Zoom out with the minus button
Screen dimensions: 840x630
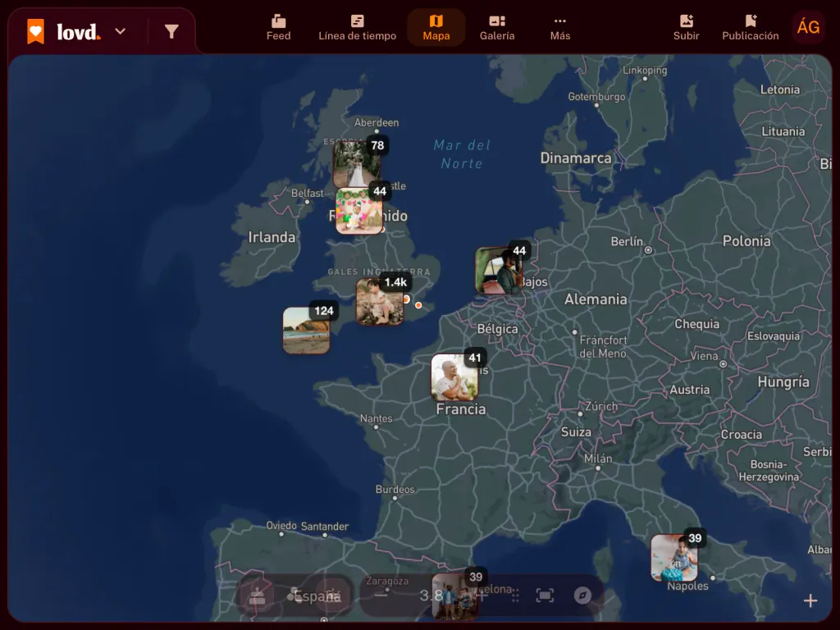[x=381, y=596]
